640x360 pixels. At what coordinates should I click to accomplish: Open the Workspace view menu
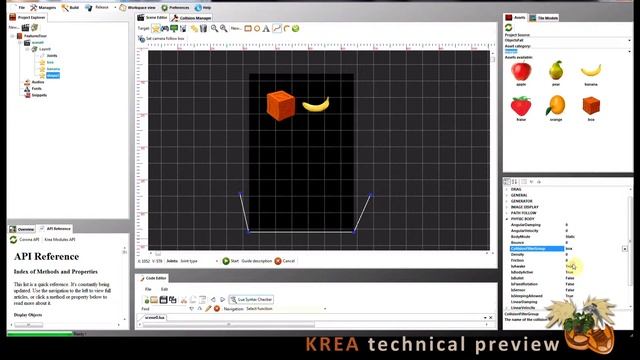tap(138, 7)
